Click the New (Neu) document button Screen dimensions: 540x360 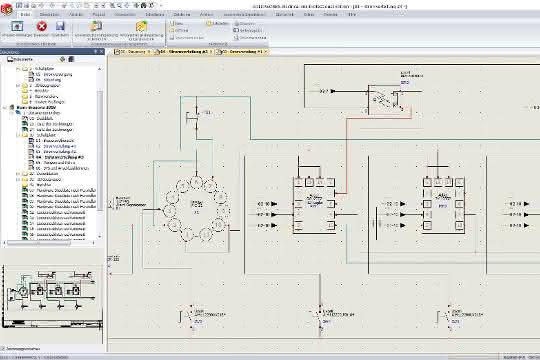pos(177,23)
